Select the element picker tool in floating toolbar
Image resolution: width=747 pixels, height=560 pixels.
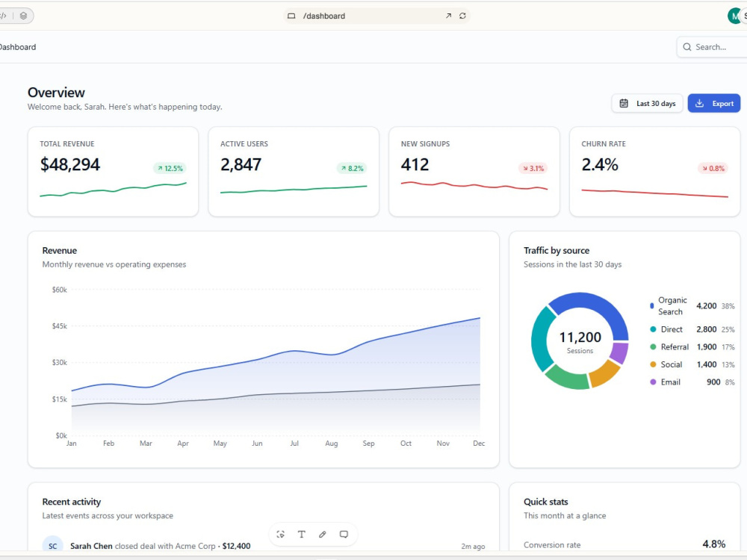tap(281, 535)
